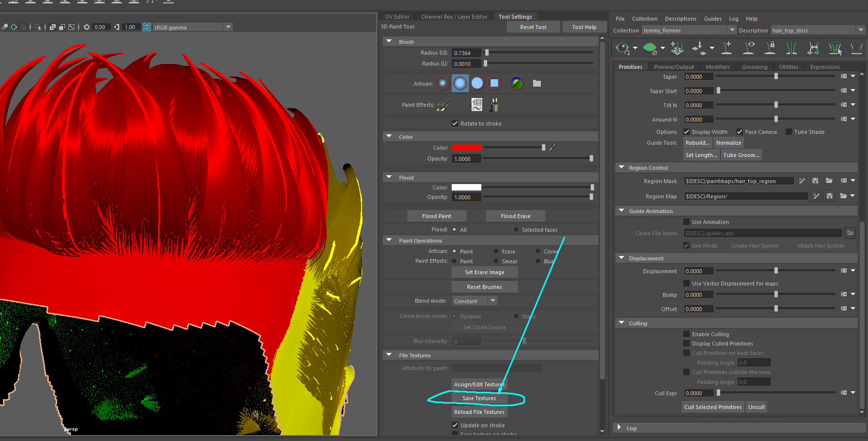The width and height of the screenshot is (868, 441).
Task: Click the select primitives cursor icon
Action: pos(835,48)
